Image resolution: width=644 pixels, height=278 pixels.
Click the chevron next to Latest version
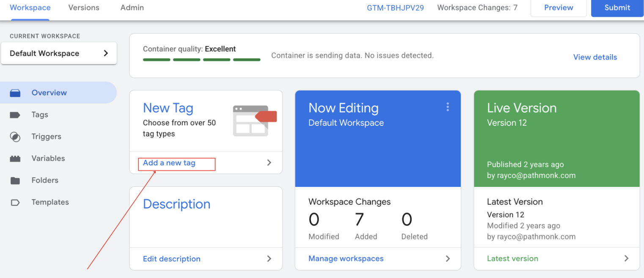tap(626, 259)
